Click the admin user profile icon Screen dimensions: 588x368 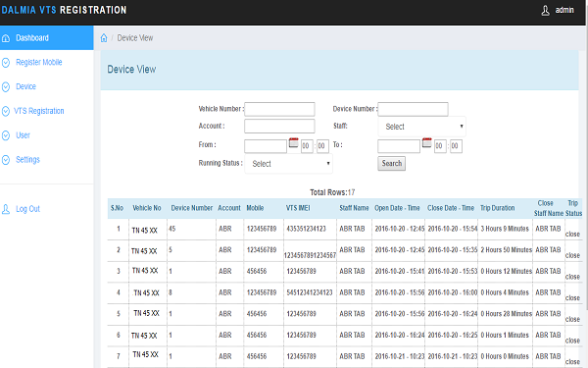[x=545, y=11]
